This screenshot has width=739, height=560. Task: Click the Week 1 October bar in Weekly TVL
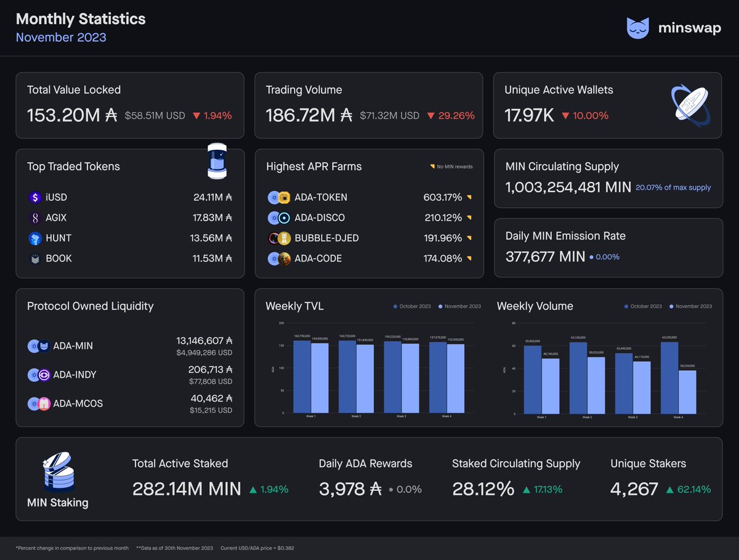[x=302, y=376]
